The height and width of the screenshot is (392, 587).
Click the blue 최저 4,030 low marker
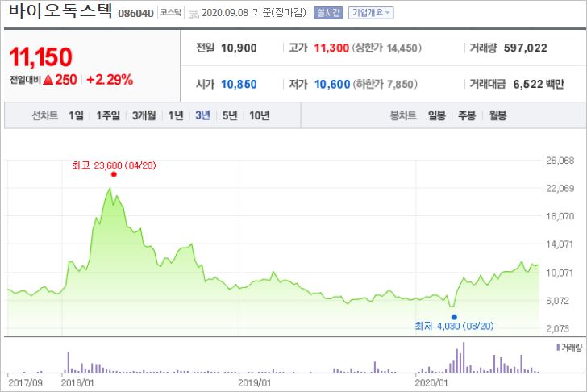pos(454,317)
